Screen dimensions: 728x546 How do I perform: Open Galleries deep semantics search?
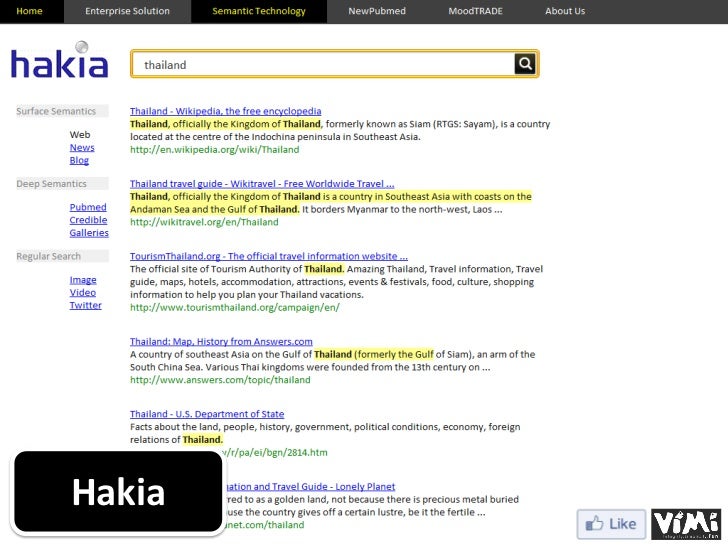(89, 233)
